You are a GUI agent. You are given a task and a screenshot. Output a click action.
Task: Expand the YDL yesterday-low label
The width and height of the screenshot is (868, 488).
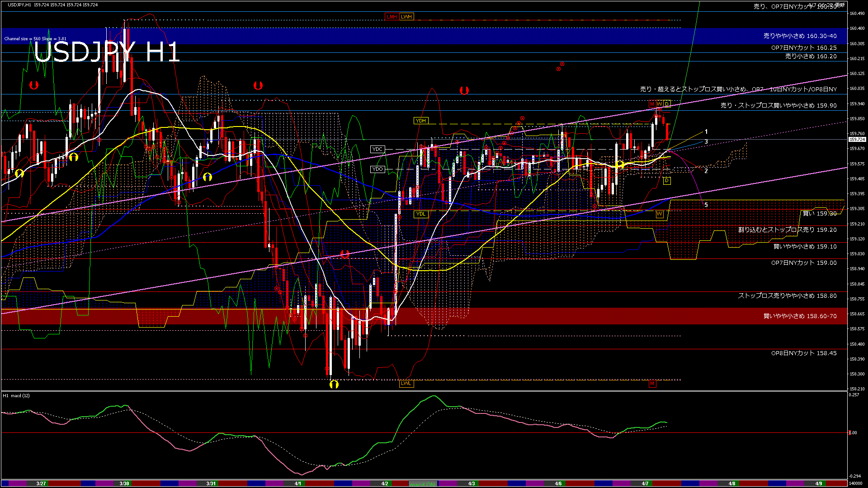tap(420, 212)
